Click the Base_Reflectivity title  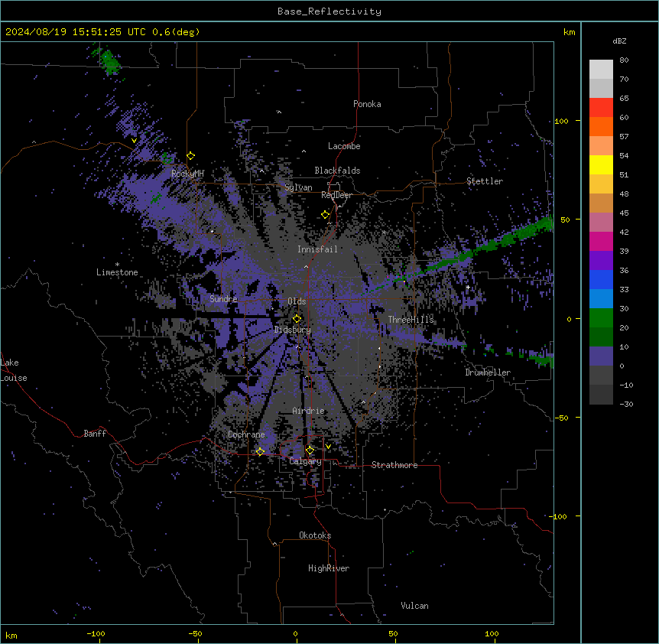tap(329, 11)
